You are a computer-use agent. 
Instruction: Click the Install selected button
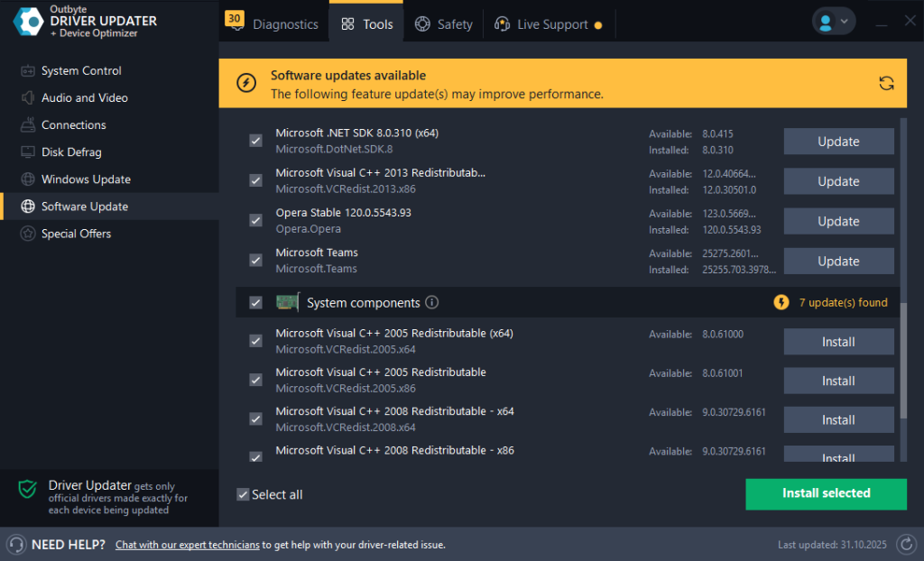click(x=825, y=494)
